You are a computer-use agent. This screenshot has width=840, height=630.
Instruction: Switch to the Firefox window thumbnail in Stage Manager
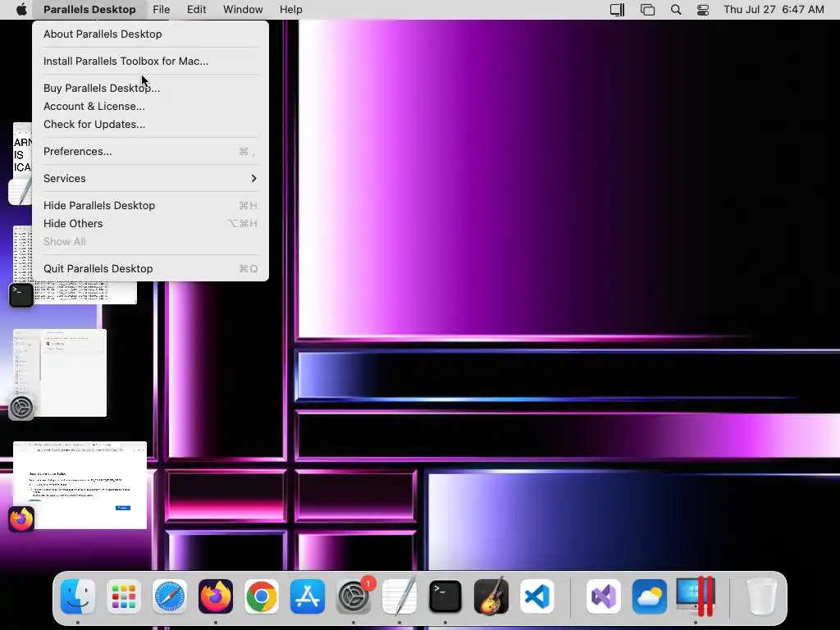(x=80, y=485)
